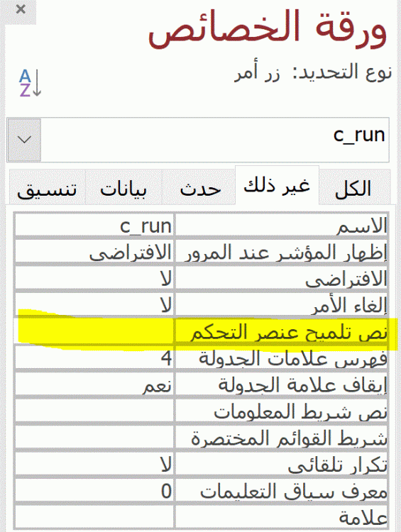
Task: Open the تنسيق tab
Action: 47,188
